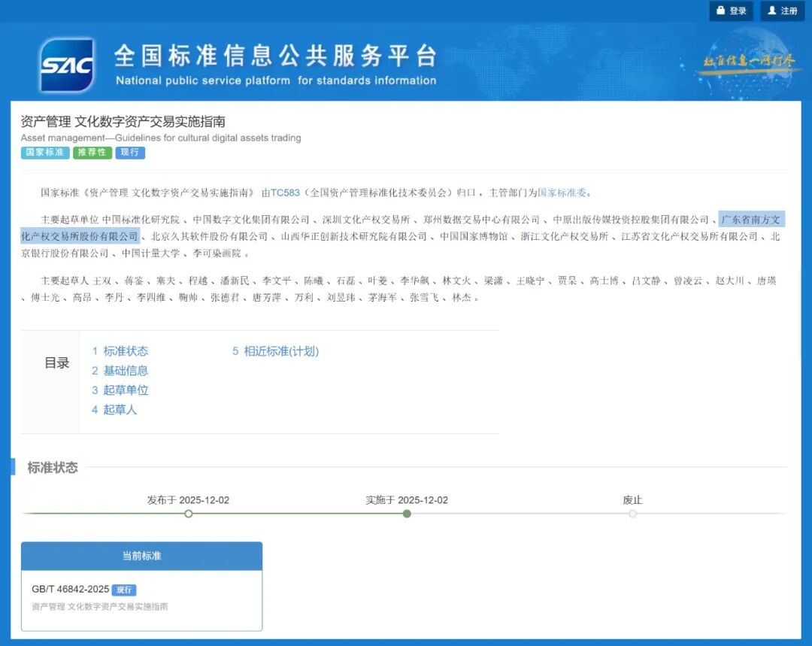The width and height of the screenshot is (812, 646).
Task: Click 李可染画院 in drafting units
Action: (217, 253)
